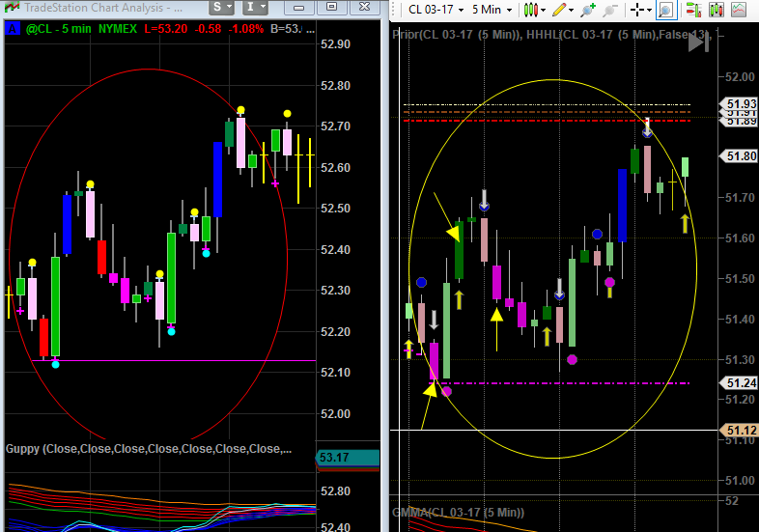Click the zoom in magnifier icon
Viewport: 759px width, 532px height.
click(x=588, y=10)
